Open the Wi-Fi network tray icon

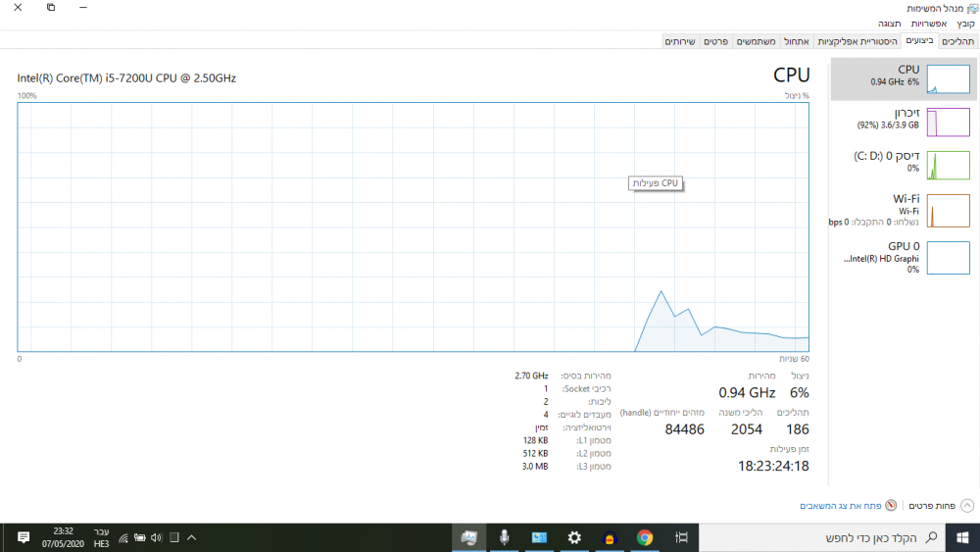123,537
